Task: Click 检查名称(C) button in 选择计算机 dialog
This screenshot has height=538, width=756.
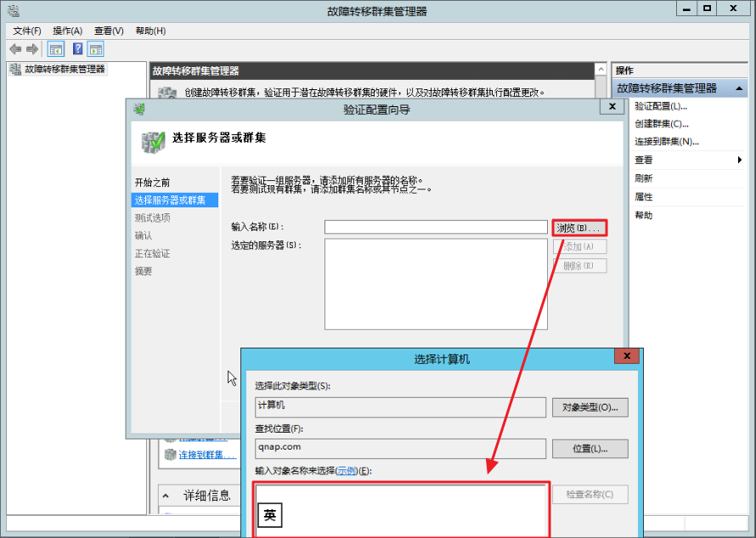Action: click(x=590, y=495)
